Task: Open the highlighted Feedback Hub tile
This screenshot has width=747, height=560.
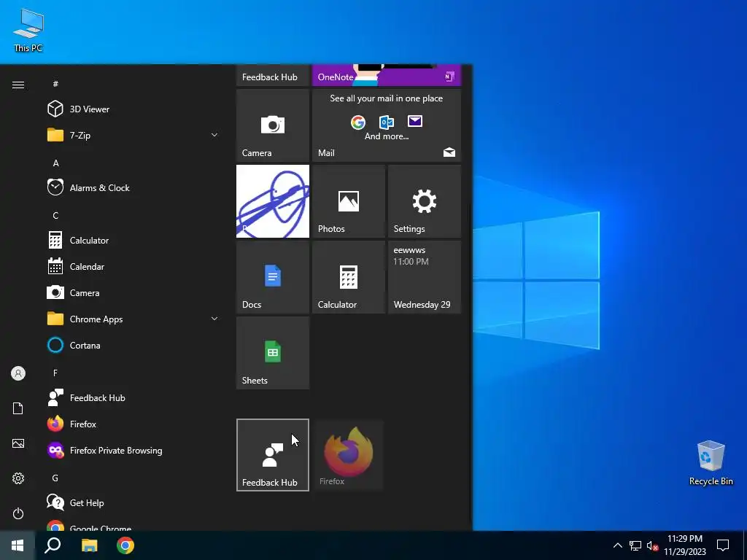Action: pos(273,455)
